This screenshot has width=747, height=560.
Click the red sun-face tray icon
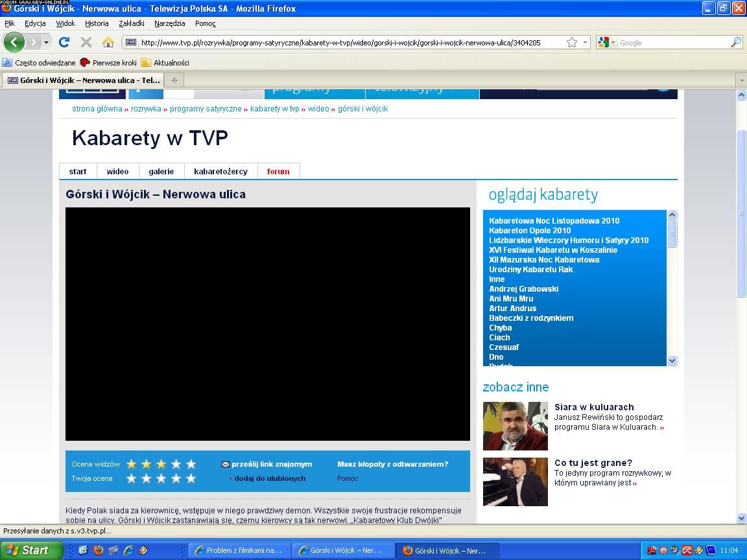tap(663, 550)
